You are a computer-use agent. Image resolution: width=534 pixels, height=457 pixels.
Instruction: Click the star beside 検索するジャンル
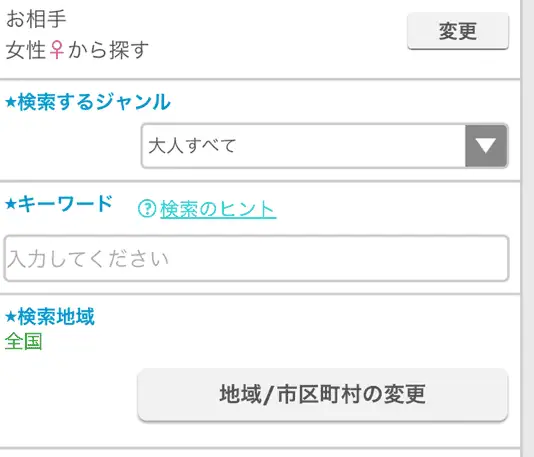click(11, 102)
